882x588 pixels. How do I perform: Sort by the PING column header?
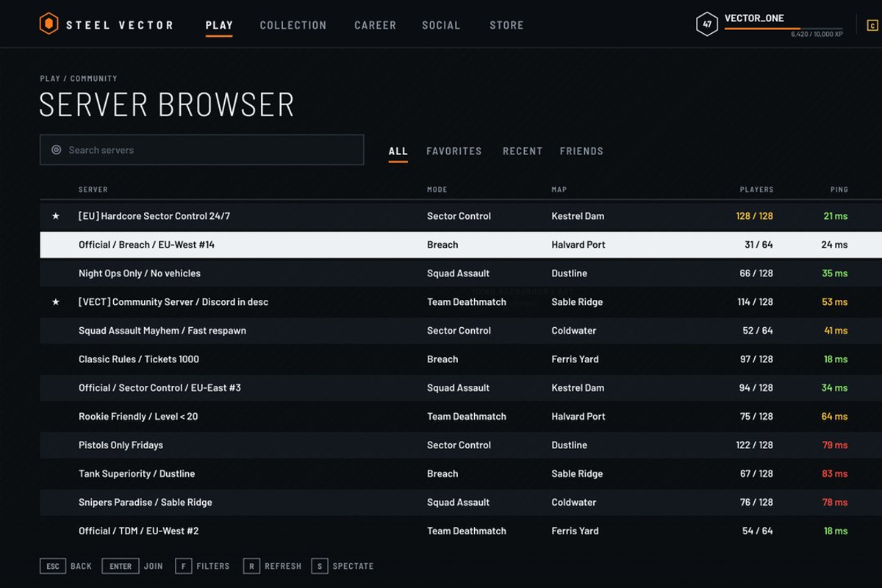pos(839,190)
